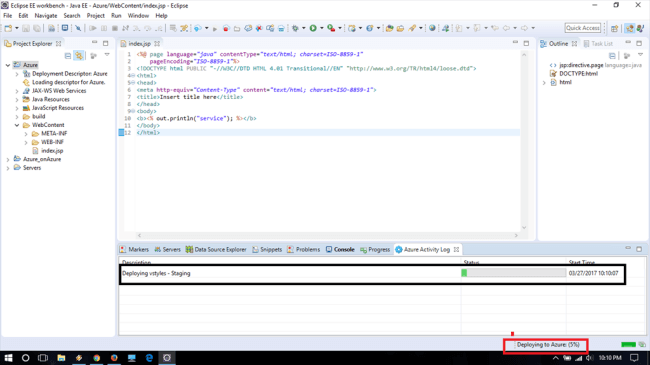Open Web Browser globe icon
This screenshot has height=365, width=650.
tap(432, 28)
